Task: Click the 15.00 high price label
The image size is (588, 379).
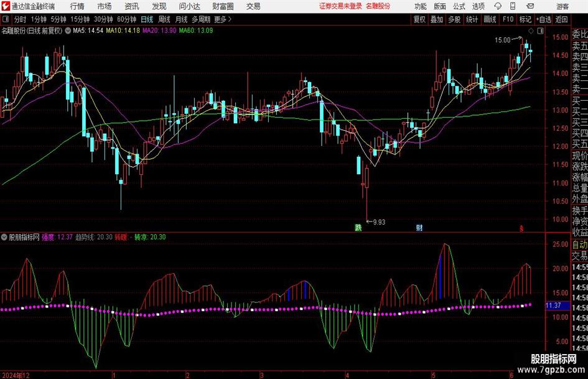Action: (x=503, y=40)
